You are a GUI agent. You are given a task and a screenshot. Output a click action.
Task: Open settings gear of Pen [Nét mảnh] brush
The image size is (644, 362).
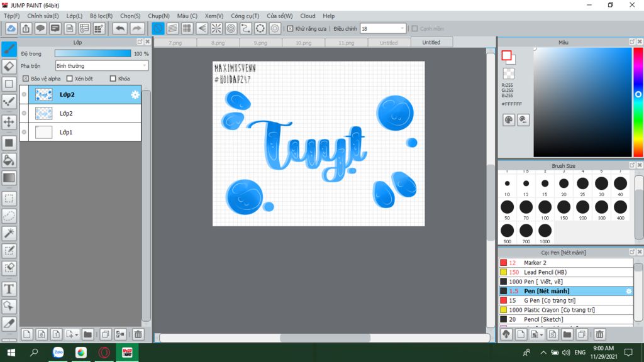click(x=629, y=291)
